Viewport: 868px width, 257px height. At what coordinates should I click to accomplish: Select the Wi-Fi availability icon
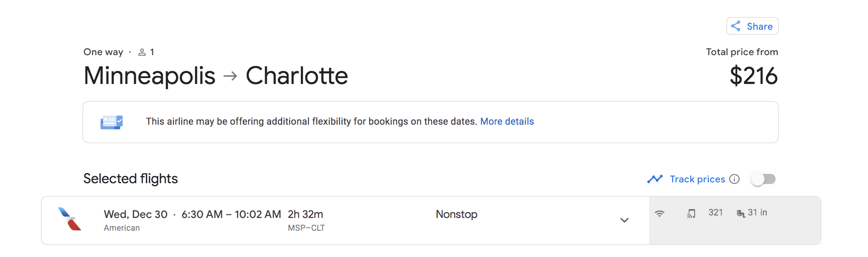pos(660,214)
